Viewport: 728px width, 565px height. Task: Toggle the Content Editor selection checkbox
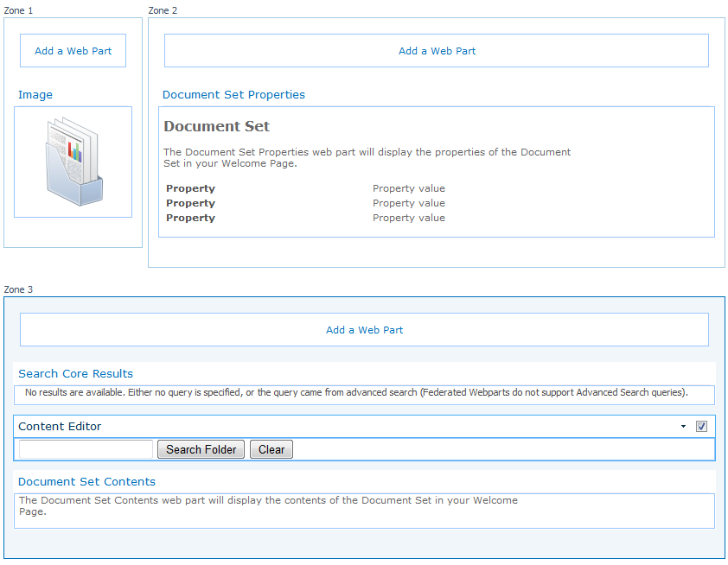tap(701, 426)
